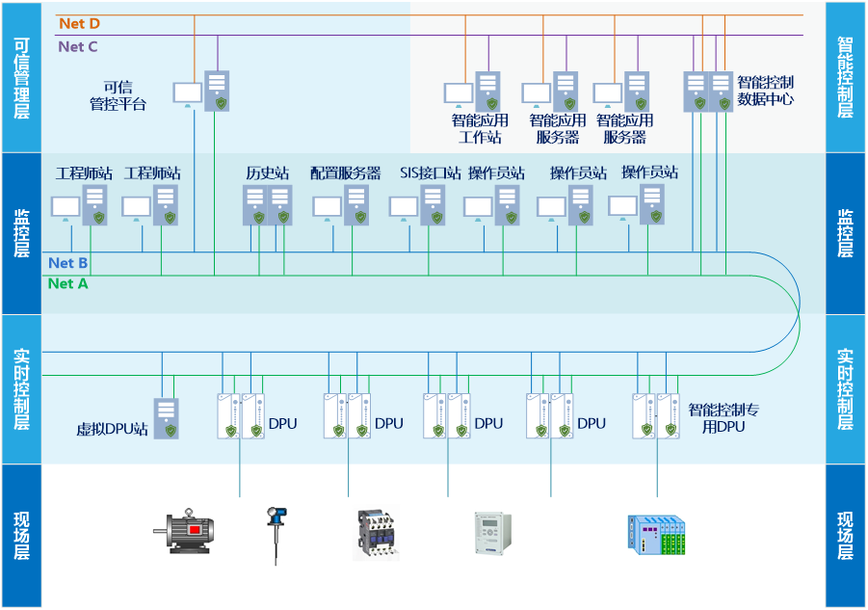
Task: Select the right 智能控制层 layer label
Action: (845, 77)
